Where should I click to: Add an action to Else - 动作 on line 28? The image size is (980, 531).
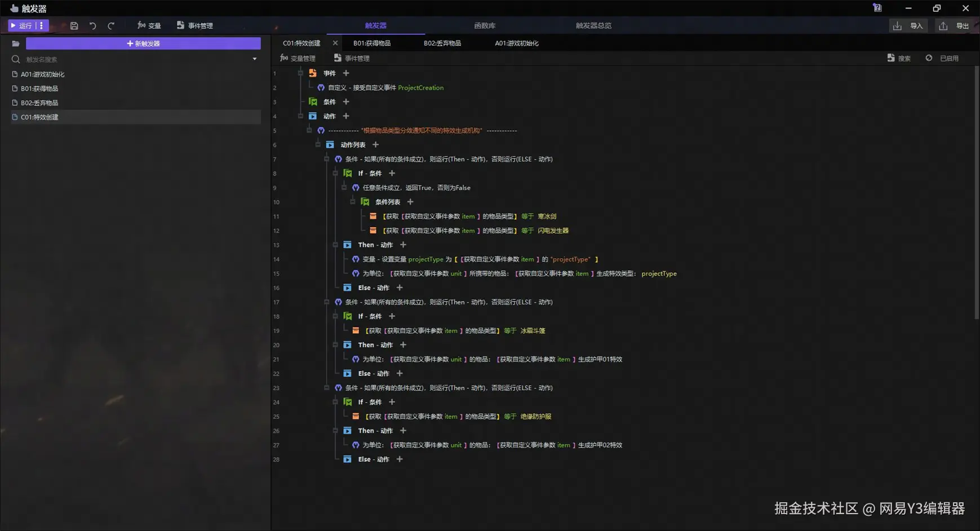(x=400, y=459)
